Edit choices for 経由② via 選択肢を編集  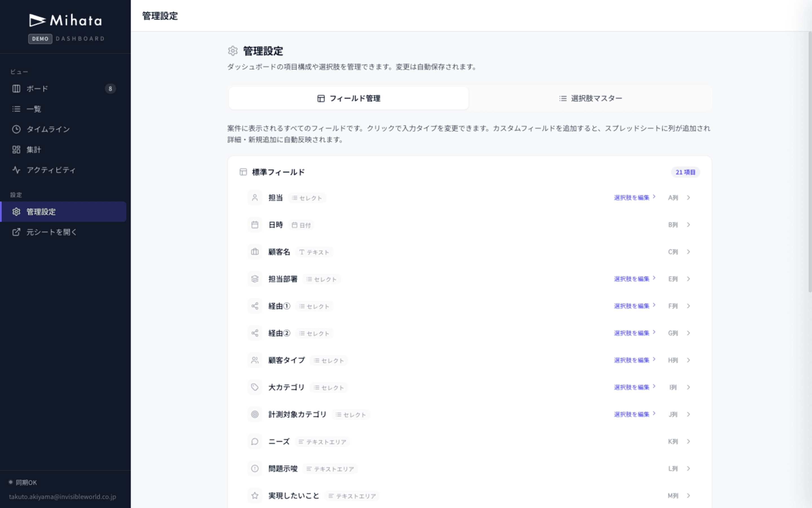pyautogui.click(x=635, y=333)
